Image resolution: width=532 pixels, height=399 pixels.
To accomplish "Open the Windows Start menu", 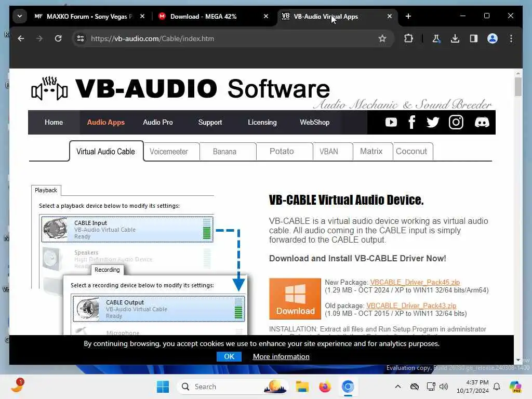I will click(163, 387).
